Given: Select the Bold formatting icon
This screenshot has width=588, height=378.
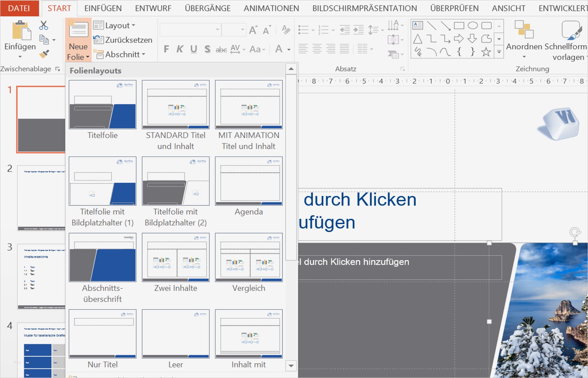Looking at the screenshot, I should tap(166, 49).
